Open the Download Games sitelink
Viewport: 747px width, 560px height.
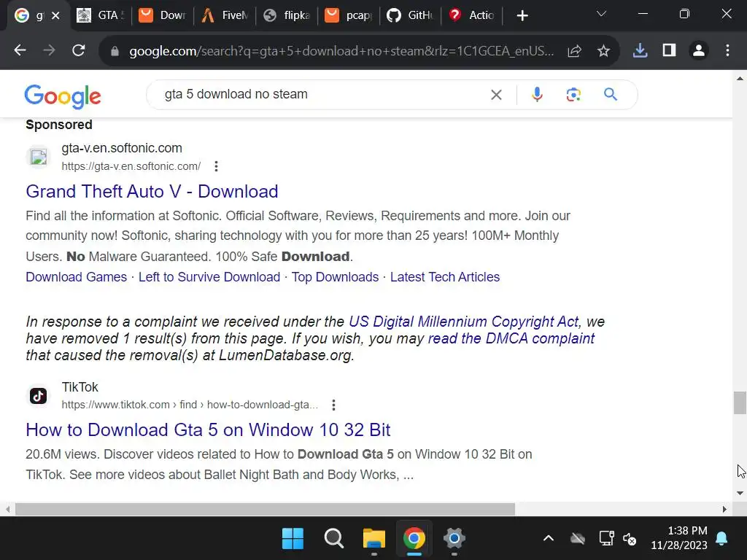76,277
